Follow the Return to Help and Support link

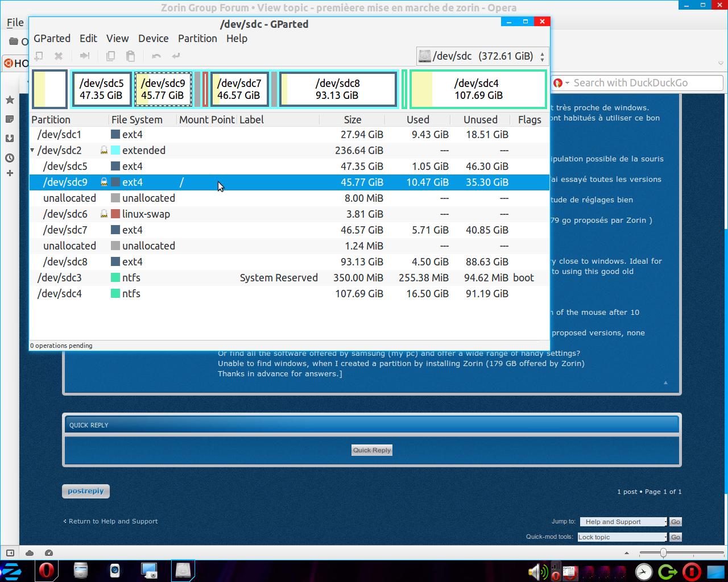(x=113, y=521)
